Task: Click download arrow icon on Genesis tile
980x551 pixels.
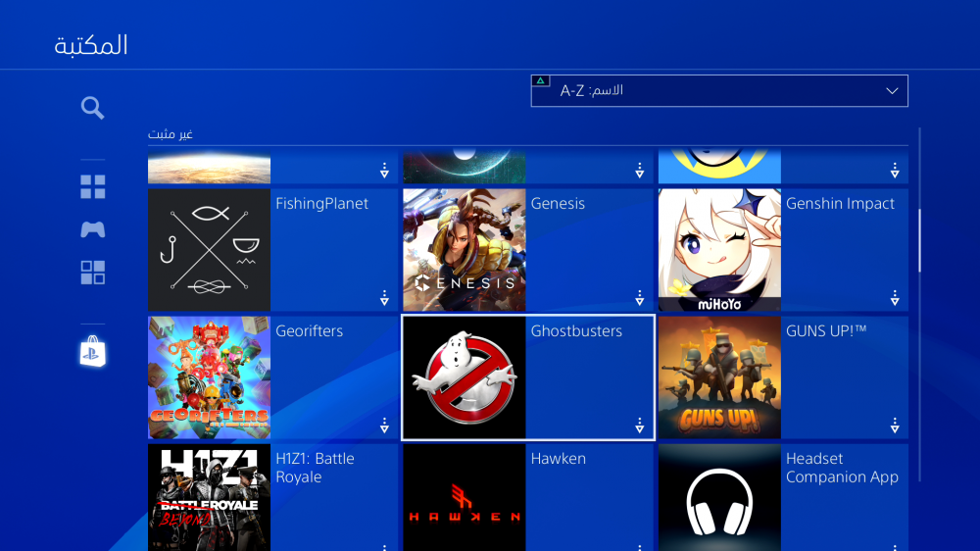Action: pyautogui.click(x=639, y=298)
